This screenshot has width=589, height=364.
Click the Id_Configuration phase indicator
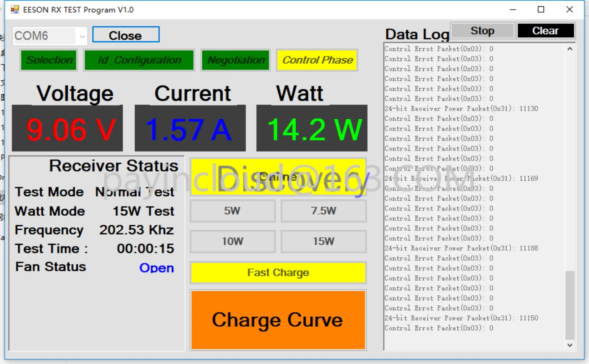(x=139, y=60)
